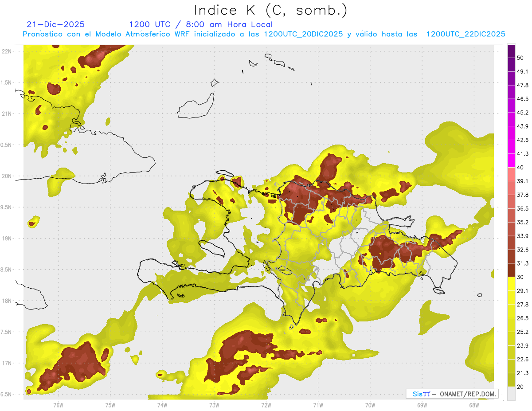
Task: Click the longitude label "75W"
Action: [110, 405]
